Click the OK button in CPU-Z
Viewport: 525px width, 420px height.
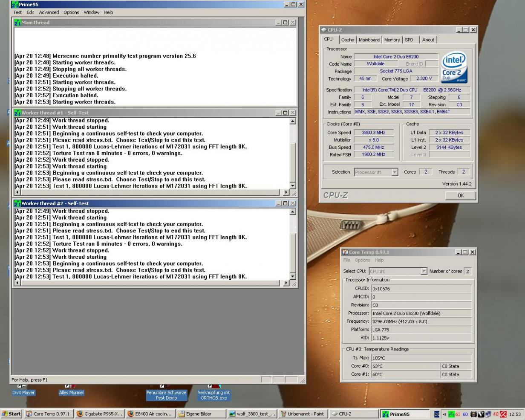461,195
